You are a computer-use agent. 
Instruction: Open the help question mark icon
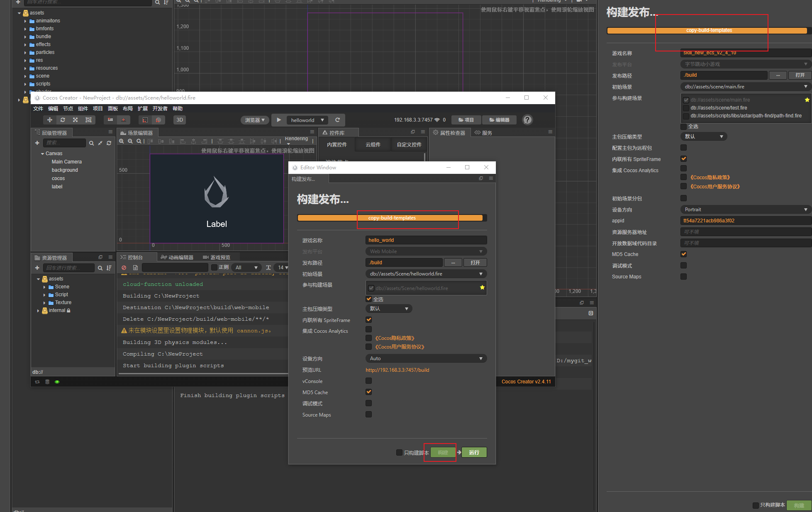point(527,120)
